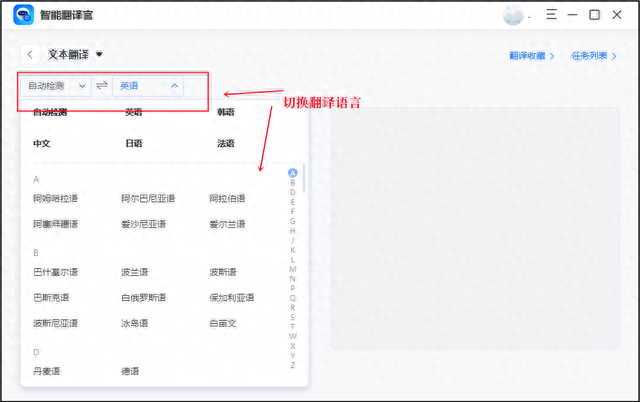Jump to letter L in alphabet index
The image size is (640, 402).
click(x=293, y=260)
